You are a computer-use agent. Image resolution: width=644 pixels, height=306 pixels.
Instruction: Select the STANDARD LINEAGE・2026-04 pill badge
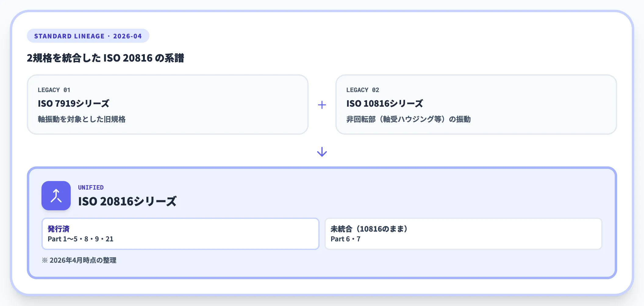point(88,36)
